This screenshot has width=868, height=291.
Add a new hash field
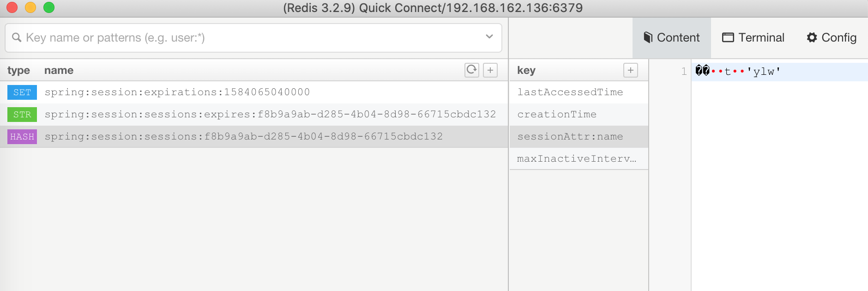(x=631, y=70)
